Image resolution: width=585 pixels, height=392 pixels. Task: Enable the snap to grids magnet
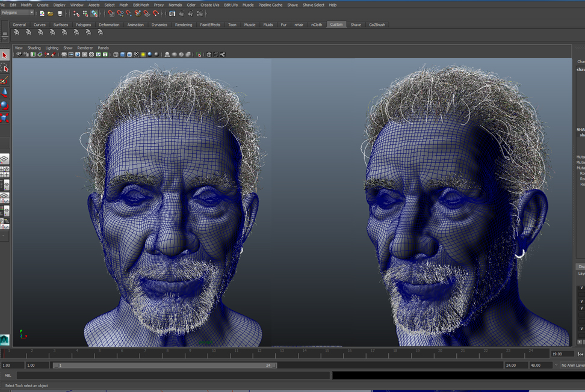[111, 14]
